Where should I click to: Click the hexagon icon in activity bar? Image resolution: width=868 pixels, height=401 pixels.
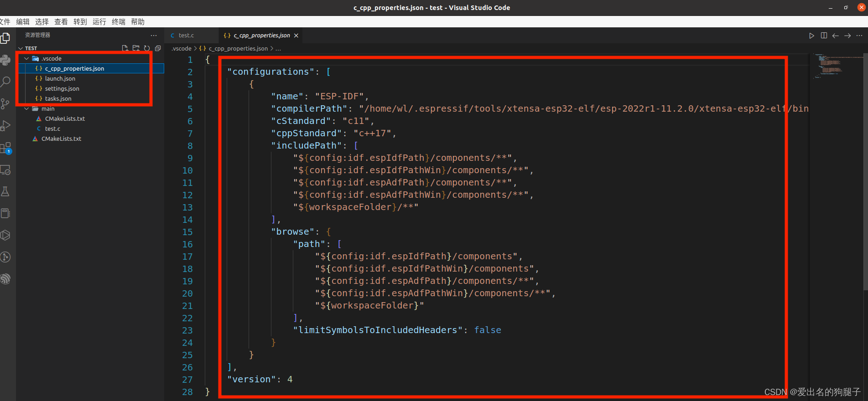click(x=5, y=235)
